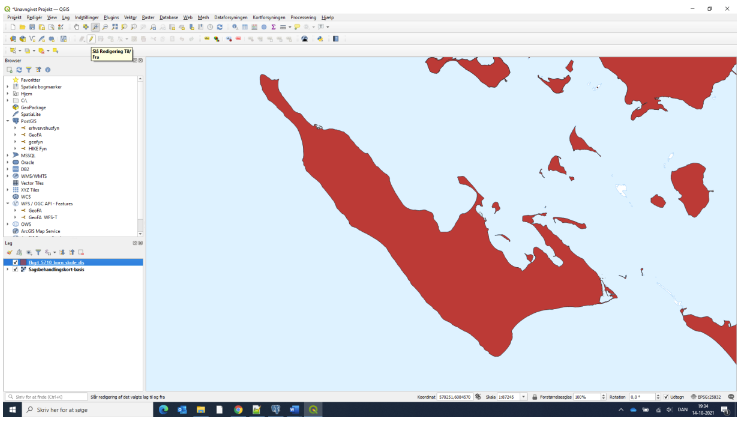Open the attribute table icon
Screen dimensions: 740x421
(x=245, y=27)
